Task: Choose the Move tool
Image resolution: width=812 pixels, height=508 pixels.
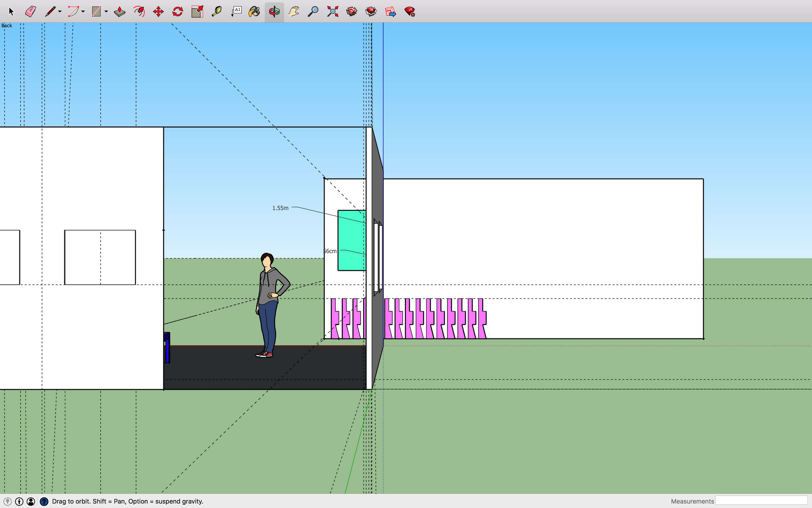Action: point(158,11)
